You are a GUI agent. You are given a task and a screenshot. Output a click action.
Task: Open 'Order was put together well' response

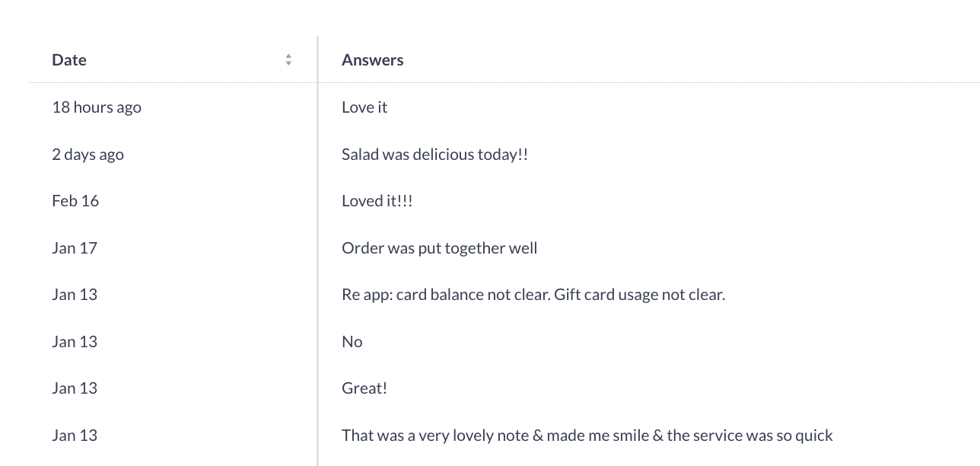point(440,248)
